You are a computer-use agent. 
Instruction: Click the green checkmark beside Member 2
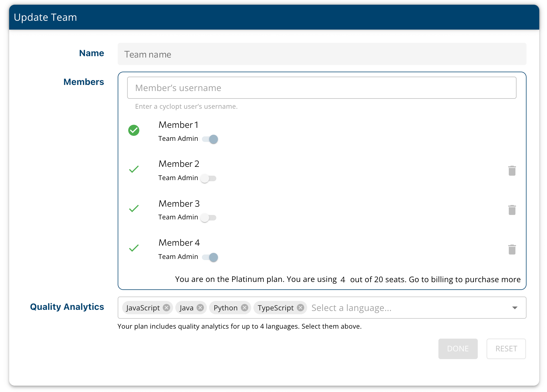coord(134,169)
